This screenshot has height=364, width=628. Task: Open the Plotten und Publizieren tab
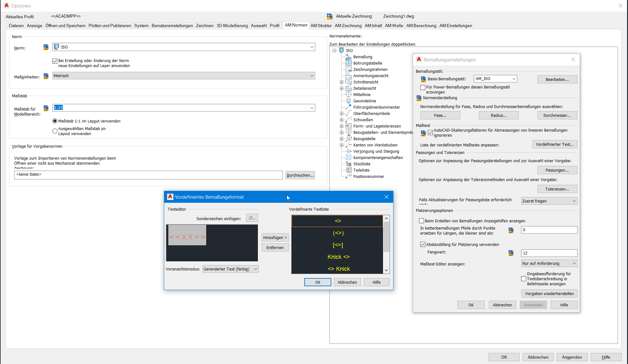pos(110,26)
